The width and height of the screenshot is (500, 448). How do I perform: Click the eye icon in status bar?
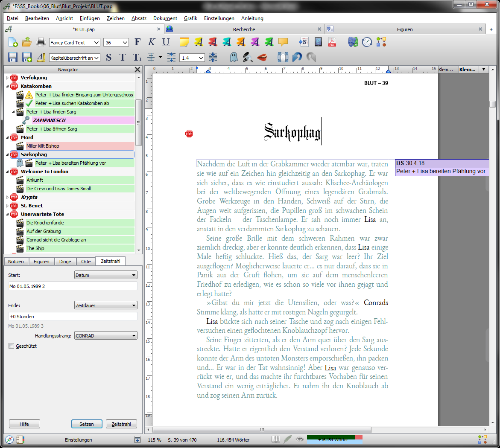click(x=299, y=439)
